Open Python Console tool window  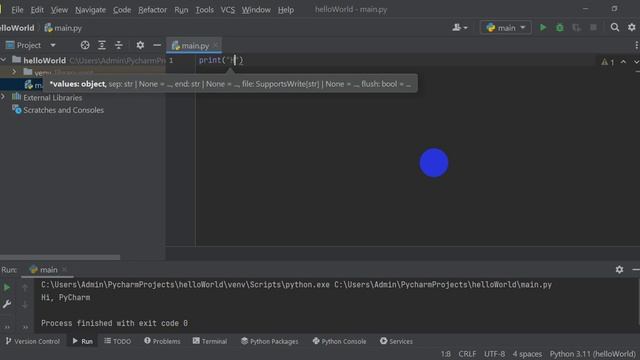coord(339,341)
